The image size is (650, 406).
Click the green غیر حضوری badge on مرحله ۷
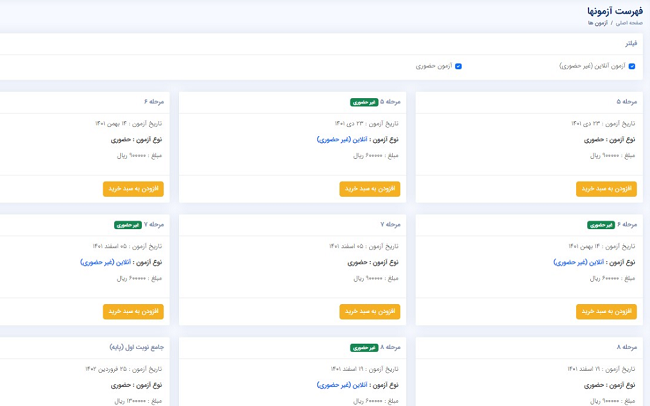click(x=128, y=225)
